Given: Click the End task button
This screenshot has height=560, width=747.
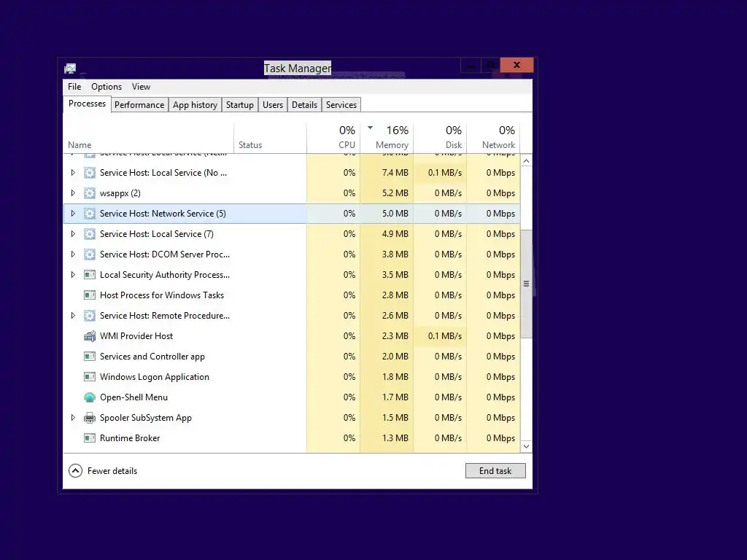Looking at the screenshot, I should click(x=495, y=471).
